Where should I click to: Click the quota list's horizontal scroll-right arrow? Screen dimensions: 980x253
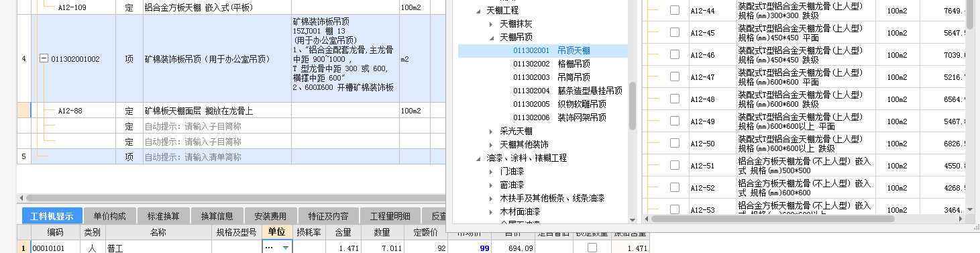click(961, 219)
